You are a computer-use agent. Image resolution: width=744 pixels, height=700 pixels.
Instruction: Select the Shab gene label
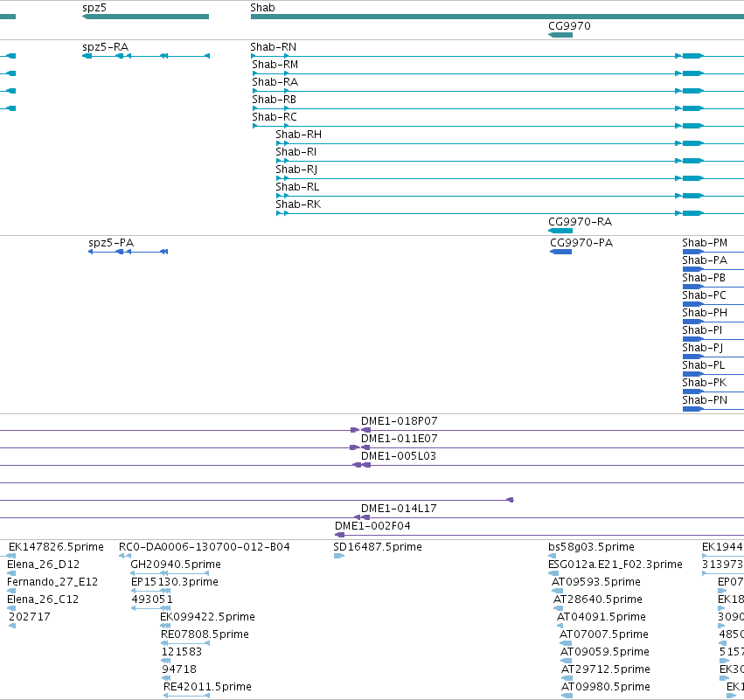[262, 8]
